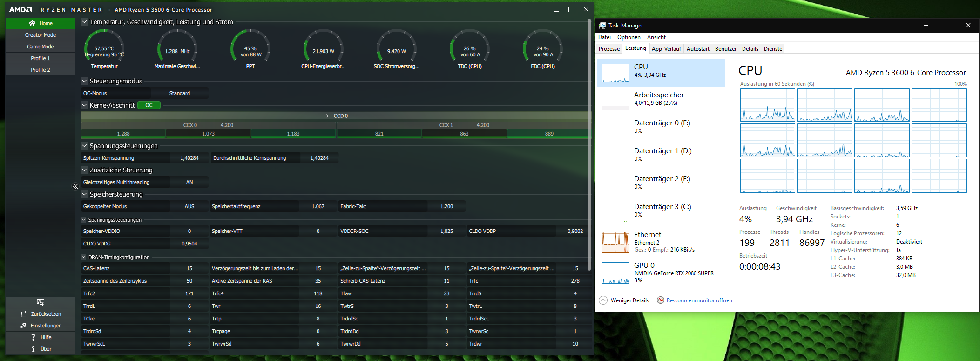The width and height of the screenshot is (980, 361).
Task: Switch to the Benutzer tab
Action: (725, 49)
